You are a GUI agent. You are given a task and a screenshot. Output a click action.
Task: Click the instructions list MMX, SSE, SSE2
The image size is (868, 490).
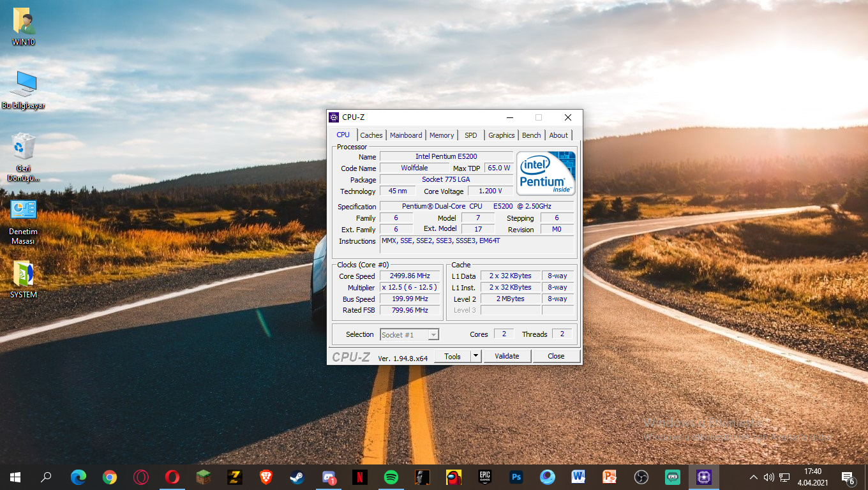pyautogui.click(x=477, y=244)
